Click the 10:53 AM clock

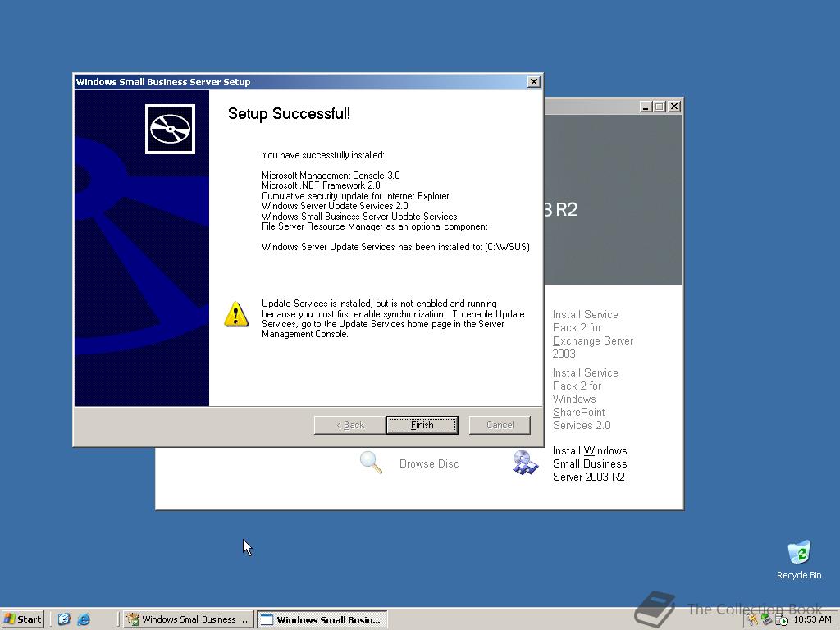tap(812, 619)
